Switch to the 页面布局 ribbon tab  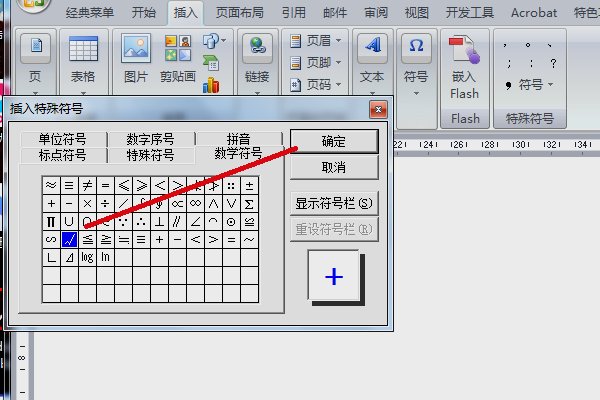[240, 13]
